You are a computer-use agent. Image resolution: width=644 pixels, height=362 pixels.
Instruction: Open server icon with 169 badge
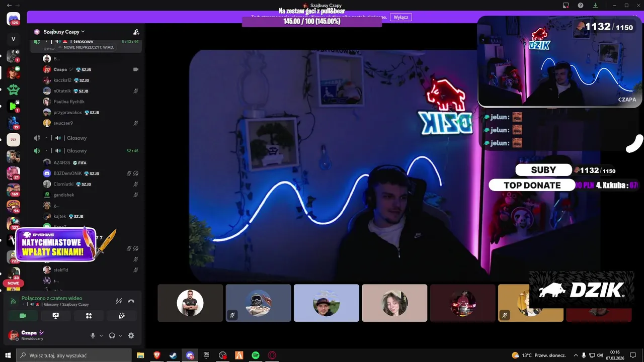click(x=14, y=190)
